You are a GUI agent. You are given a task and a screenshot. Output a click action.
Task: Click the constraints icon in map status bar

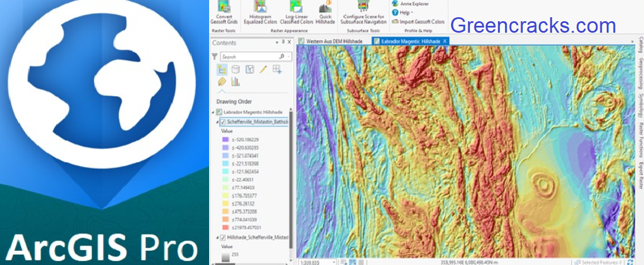pos(353,262)
